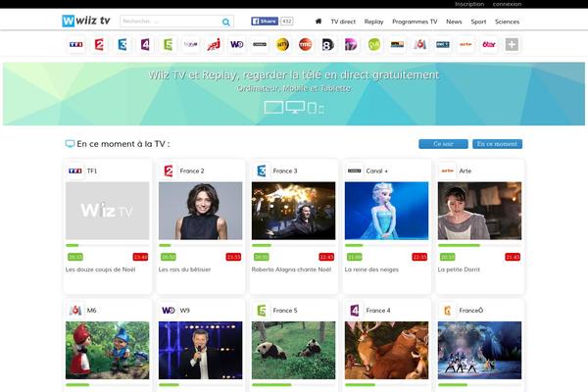Click the Facebook share count 432
The width and height of the screenshot is (588, 392).
pyautogui.click(x=287, y=21)
